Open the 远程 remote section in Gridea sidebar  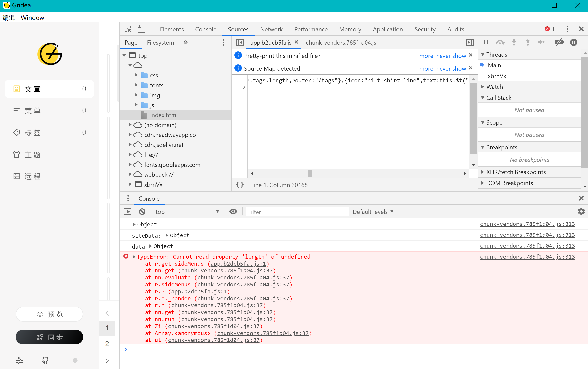[32, 176]
